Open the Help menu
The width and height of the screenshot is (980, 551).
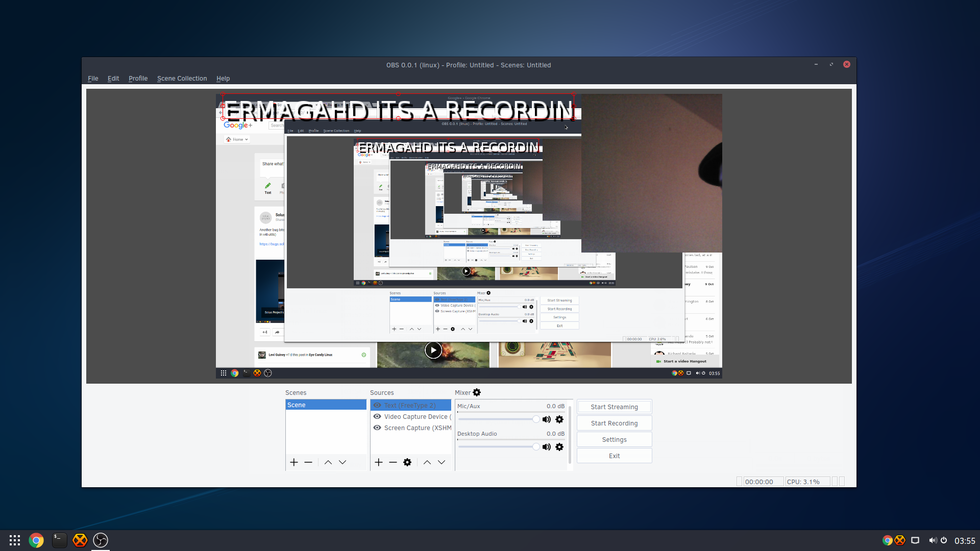[223, 78]
